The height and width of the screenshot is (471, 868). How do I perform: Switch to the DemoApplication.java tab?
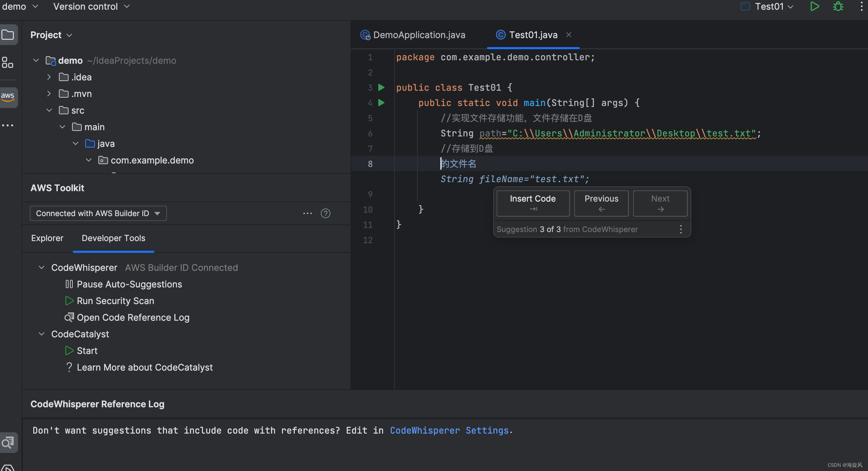click(x=413, y=35)
